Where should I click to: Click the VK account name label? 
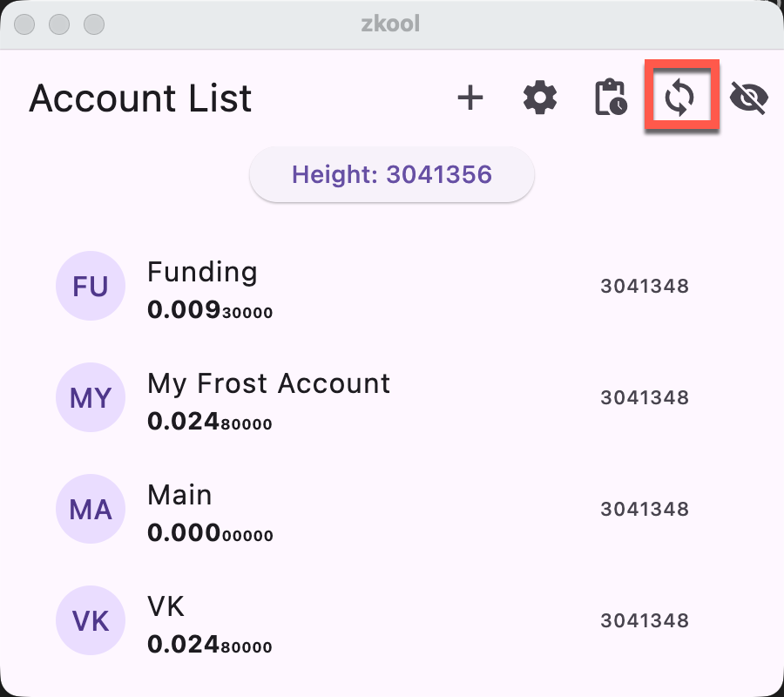click(166, 606)
